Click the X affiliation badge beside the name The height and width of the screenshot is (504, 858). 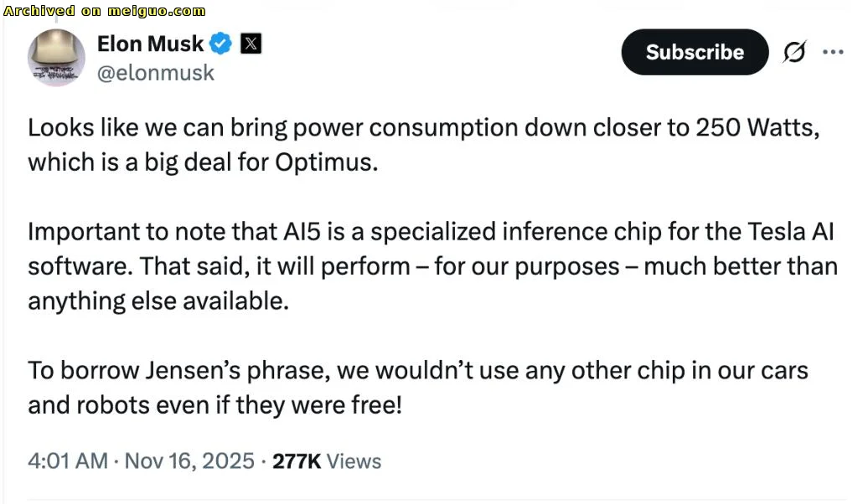(251, 44)
